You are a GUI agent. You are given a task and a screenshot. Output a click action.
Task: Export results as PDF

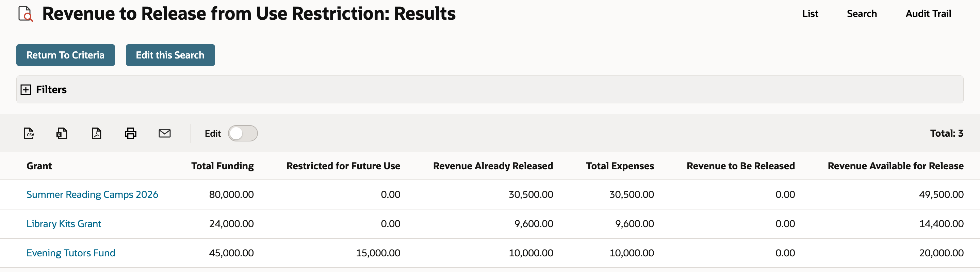click(x=97, y=133)
